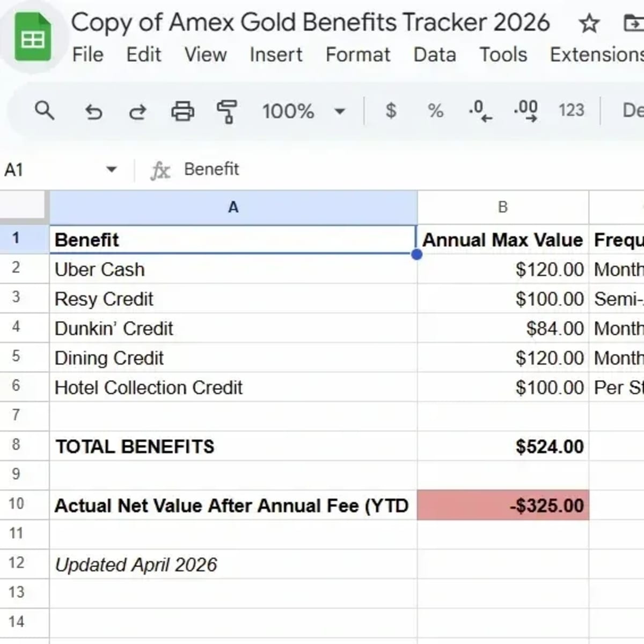Select the Benefit header cell

[x=233, y=239]
